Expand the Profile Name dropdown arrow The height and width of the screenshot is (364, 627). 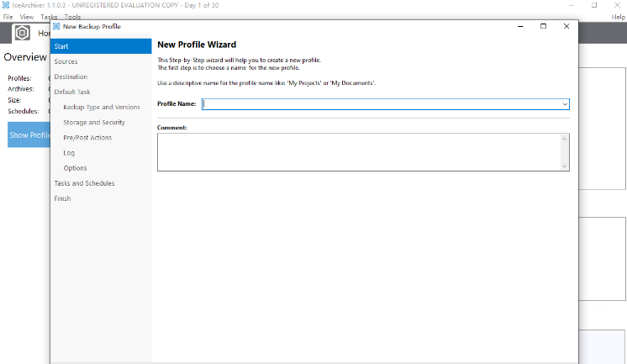(x=565, y=104)
